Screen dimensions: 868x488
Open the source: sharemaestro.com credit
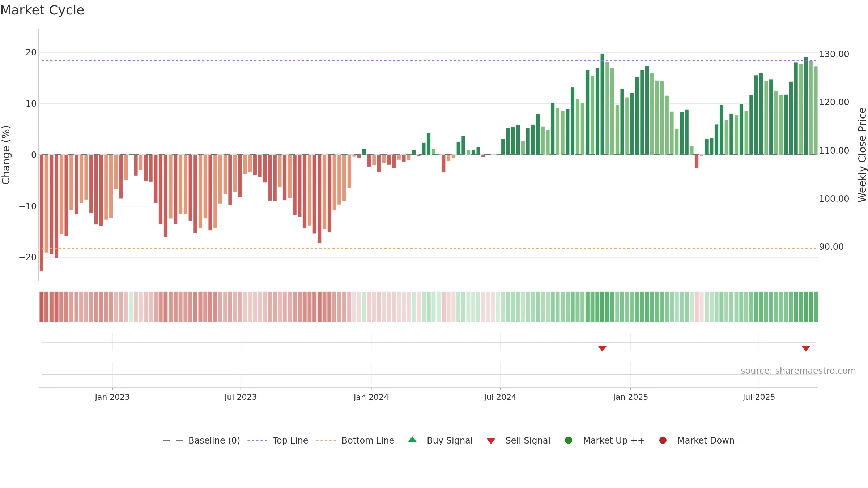tap(798, 371)
